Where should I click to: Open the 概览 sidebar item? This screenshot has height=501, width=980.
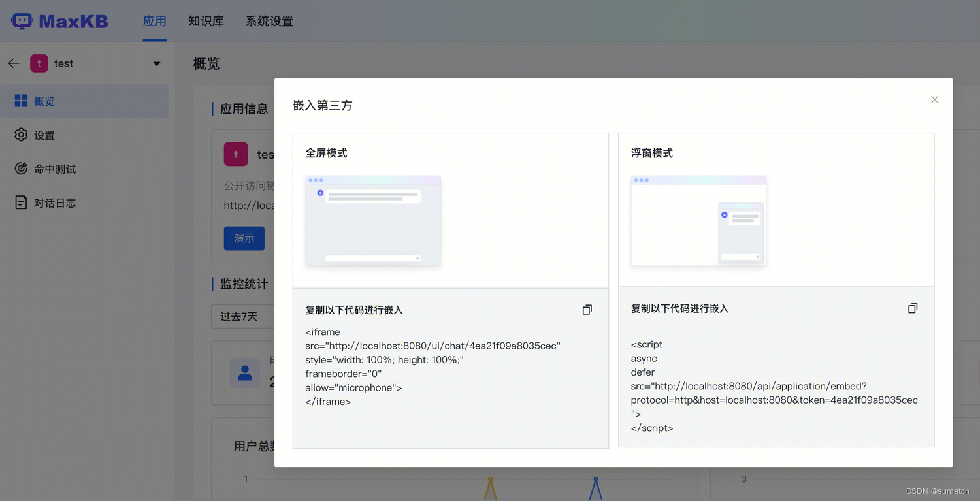coord(84,101)
